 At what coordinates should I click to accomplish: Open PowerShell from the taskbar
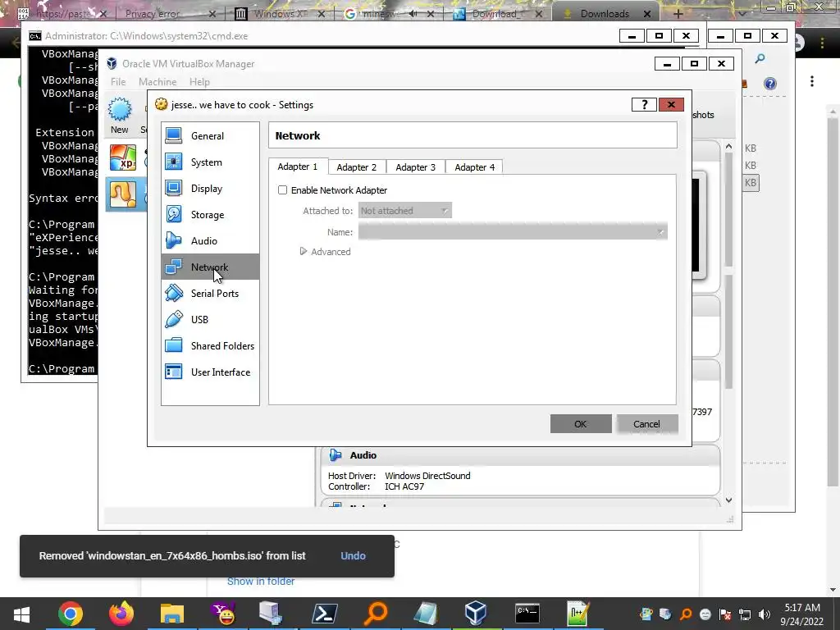click(x=325, y=614)
